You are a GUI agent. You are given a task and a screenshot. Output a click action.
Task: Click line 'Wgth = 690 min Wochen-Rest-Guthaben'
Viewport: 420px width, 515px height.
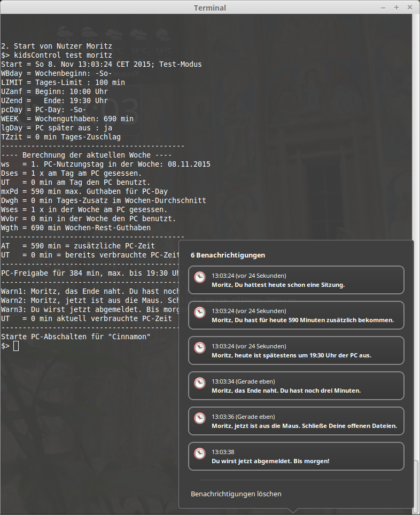(75, 228)
